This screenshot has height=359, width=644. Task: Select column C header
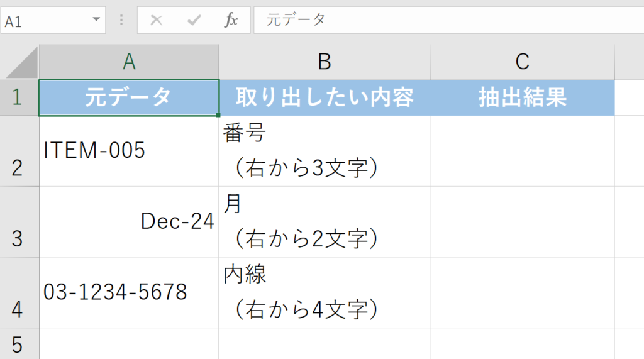pos(522,62)
